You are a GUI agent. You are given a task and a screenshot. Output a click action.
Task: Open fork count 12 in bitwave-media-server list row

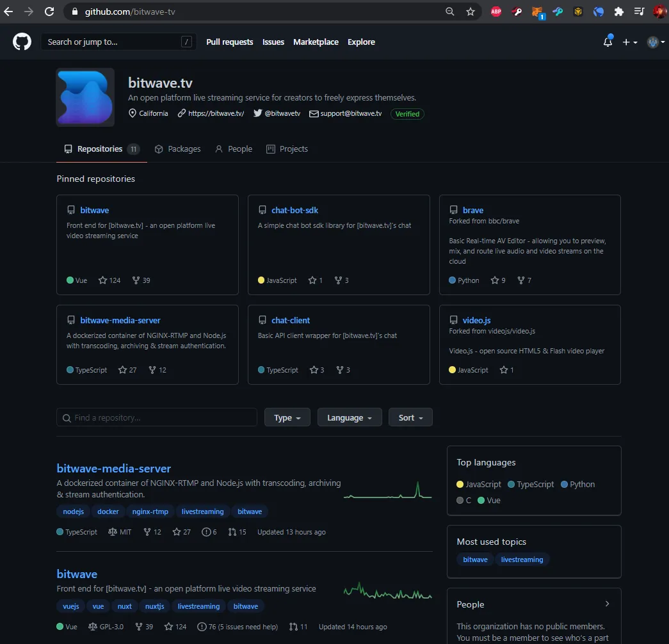[152, 532]
